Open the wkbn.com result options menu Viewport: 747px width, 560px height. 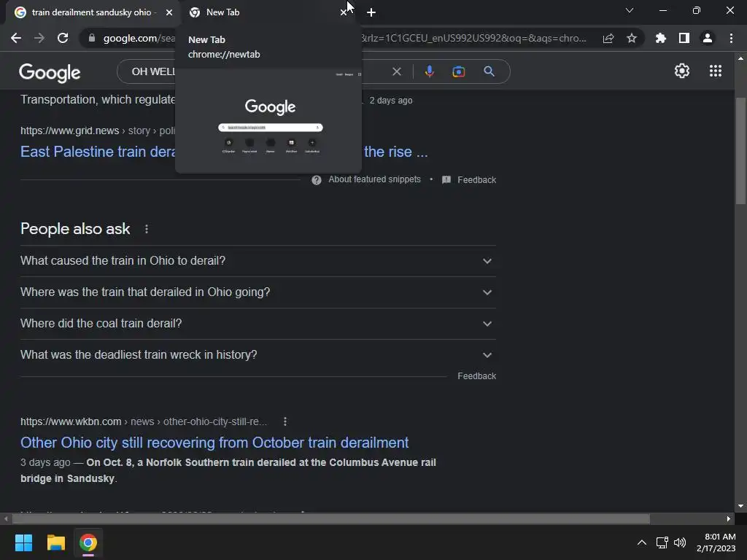(x=285, y=421)
